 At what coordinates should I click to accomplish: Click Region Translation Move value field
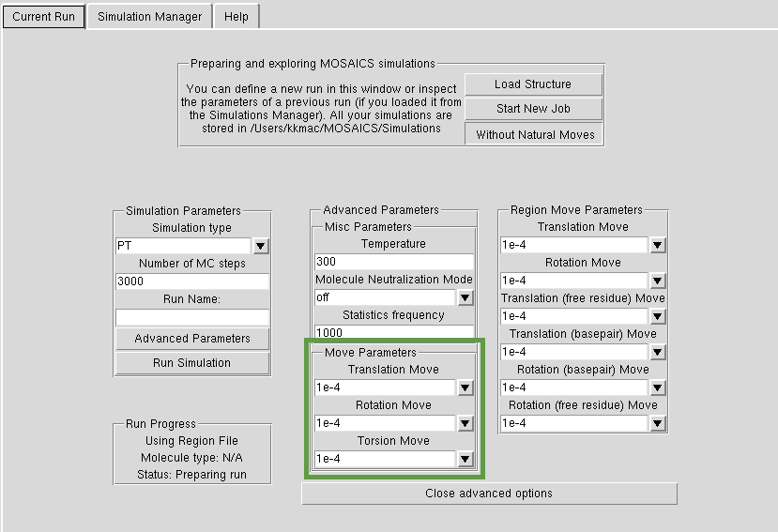[x=574, y=245]
